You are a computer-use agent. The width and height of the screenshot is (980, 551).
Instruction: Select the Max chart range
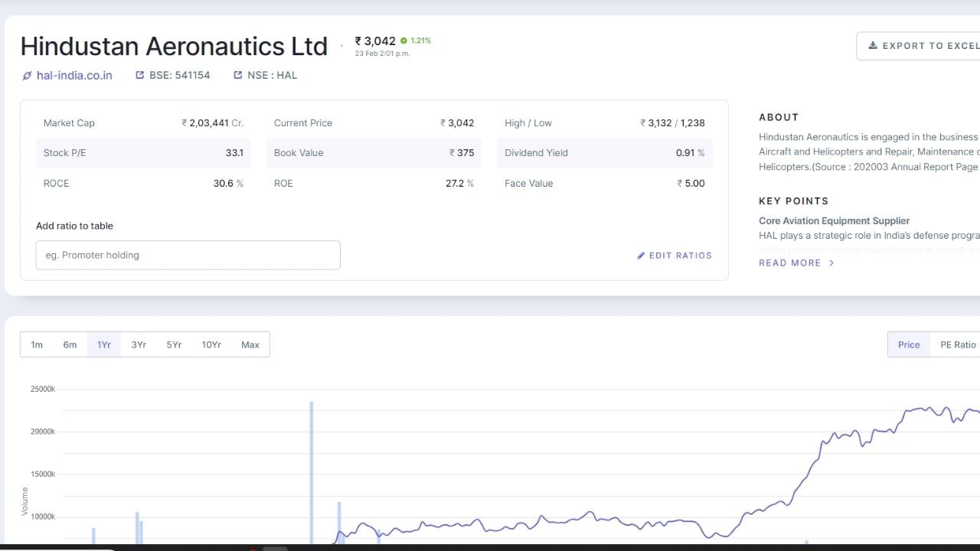click(250, 344)
